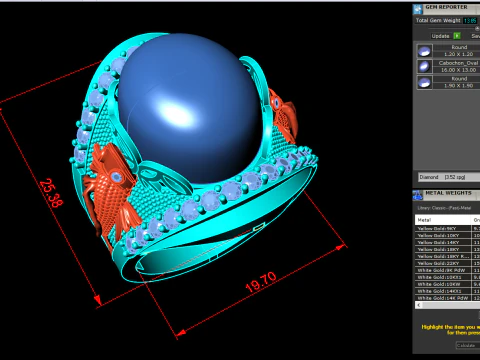The width and height of the screenshot is (480, 360).
Task: Click the 19.70 dimension label in viewport
Action: (x=261, y=282)
